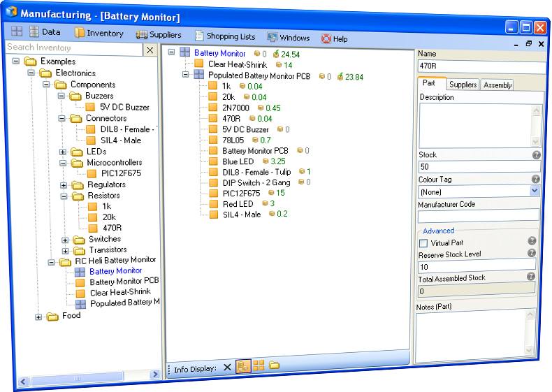Select PIC12F675 in the assembly list

pyautogui.click(x=240, y=193)
